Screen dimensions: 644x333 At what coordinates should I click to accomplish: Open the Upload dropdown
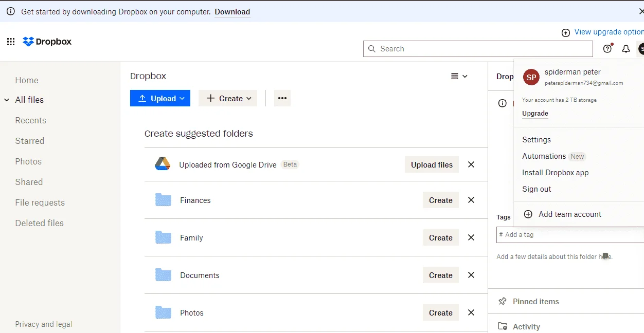tap(160, 98)
